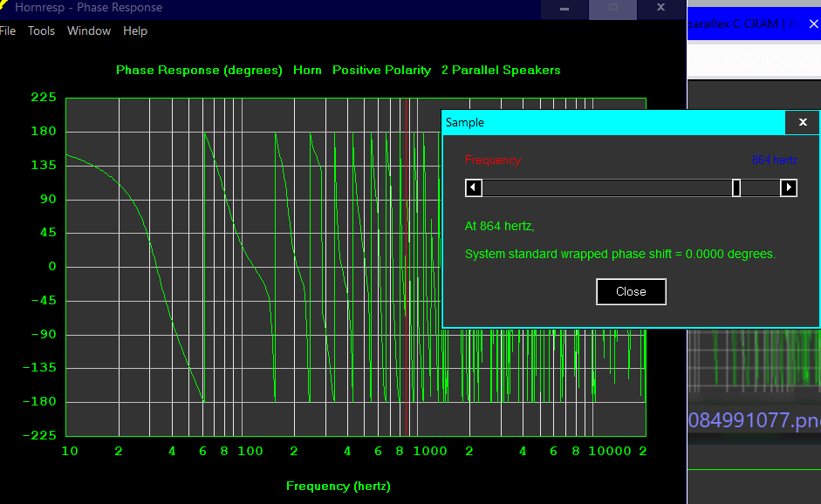This screenshot has height=504, width=821.
Task: Click the '864 hertz' value in Sample dialog
Action: pyautogui.click(x=774, y=160)
